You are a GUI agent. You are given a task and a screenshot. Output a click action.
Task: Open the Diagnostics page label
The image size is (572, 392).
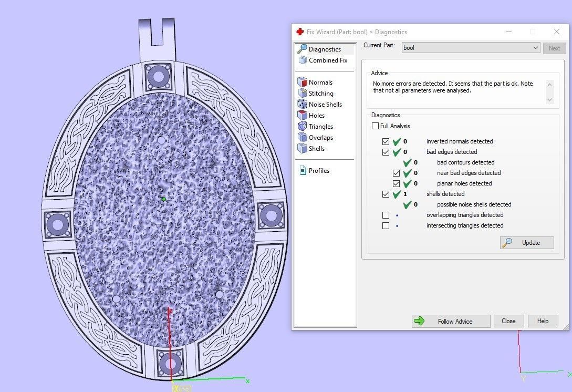pyautogui.click(x=325, y=49)
